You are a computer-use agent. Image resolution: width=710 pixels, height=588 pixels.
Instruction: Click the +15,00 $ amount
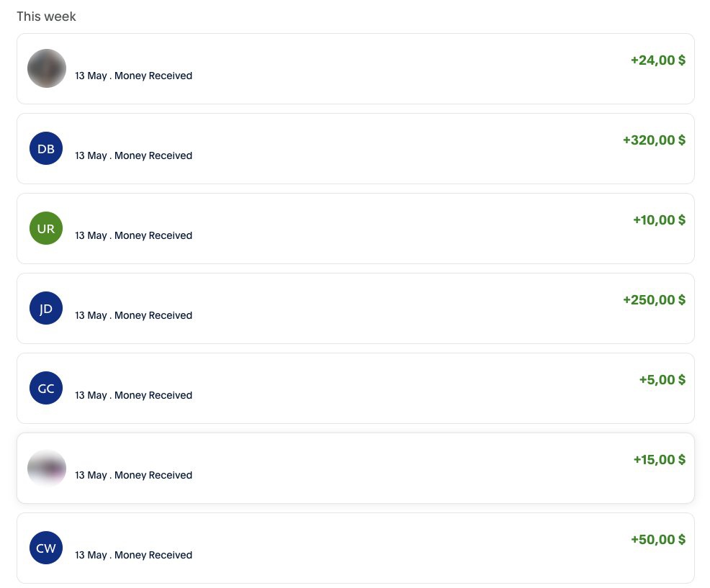659,460
